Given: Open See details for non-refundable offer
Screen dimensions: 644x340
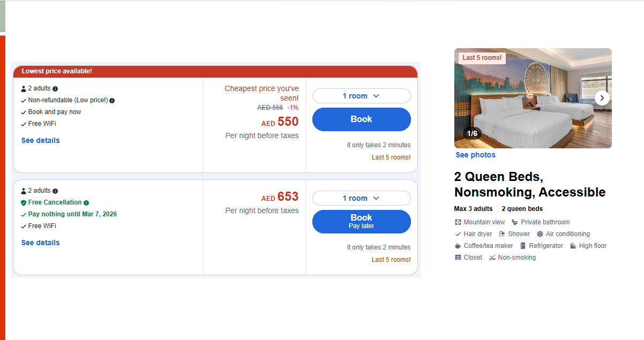Looking at the screenshot, I should pos(41,140).
